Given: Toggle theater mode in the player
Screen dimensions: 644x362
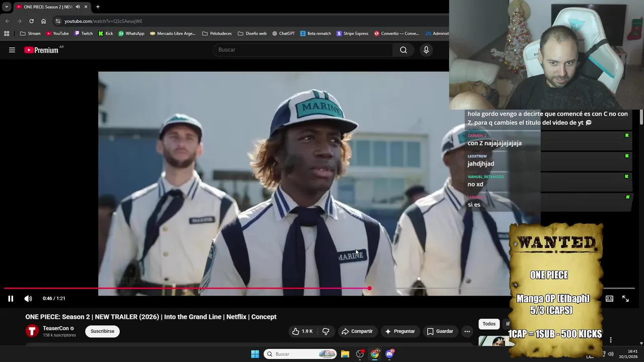Looking at the screenshot, I should 609,299.
